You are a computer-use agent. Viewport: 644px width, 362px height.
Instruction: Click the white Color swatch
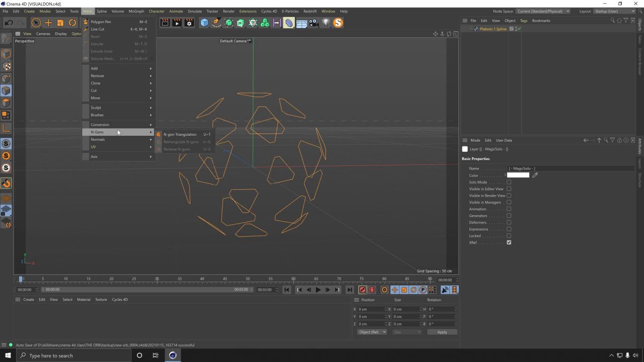click(518, 175)
